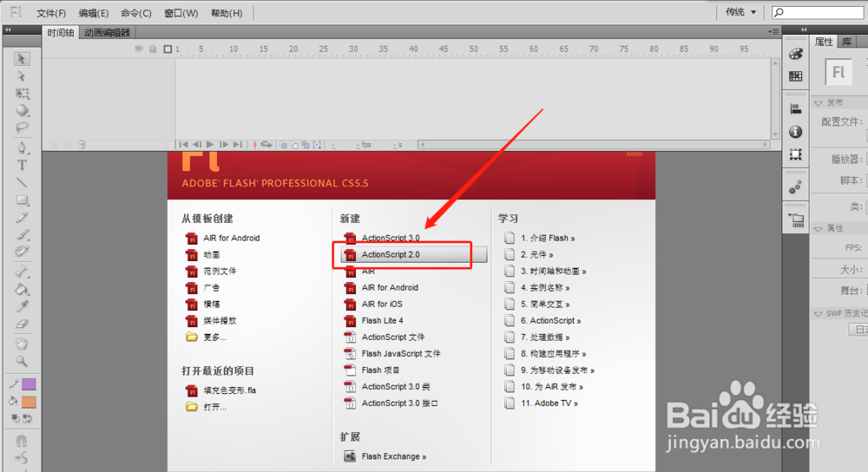
Task: Toggle lock all layers icon
Action: click(x=153, y=49)
